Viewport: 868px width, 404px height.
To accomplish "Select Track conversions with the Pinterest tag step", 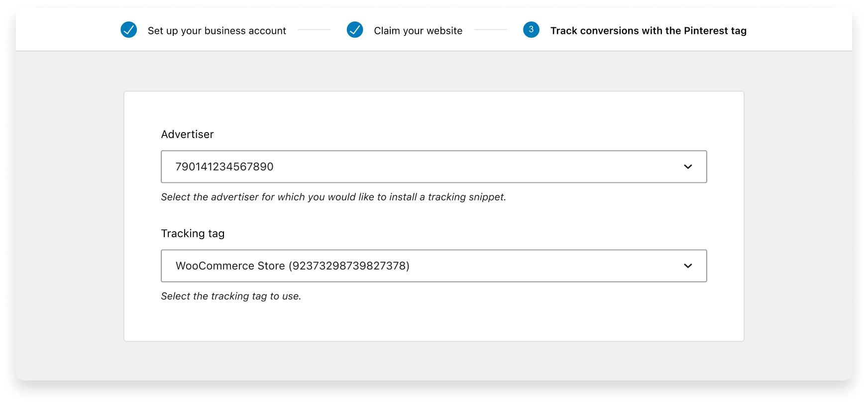I will [648, 31].
